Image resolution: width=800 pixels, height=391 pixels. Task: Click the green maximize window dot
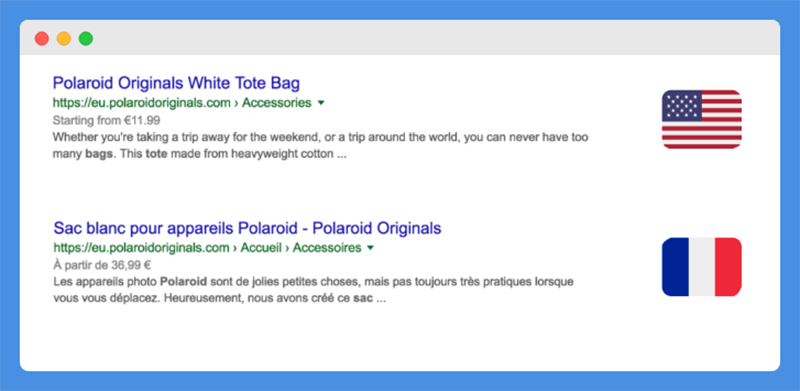click(x=86, y=38)
